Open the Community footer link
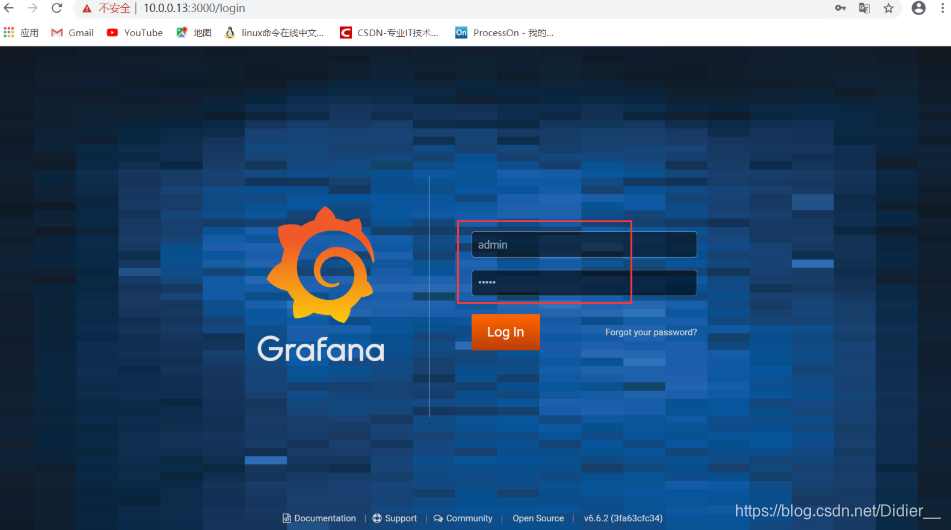 click(463, 518)
